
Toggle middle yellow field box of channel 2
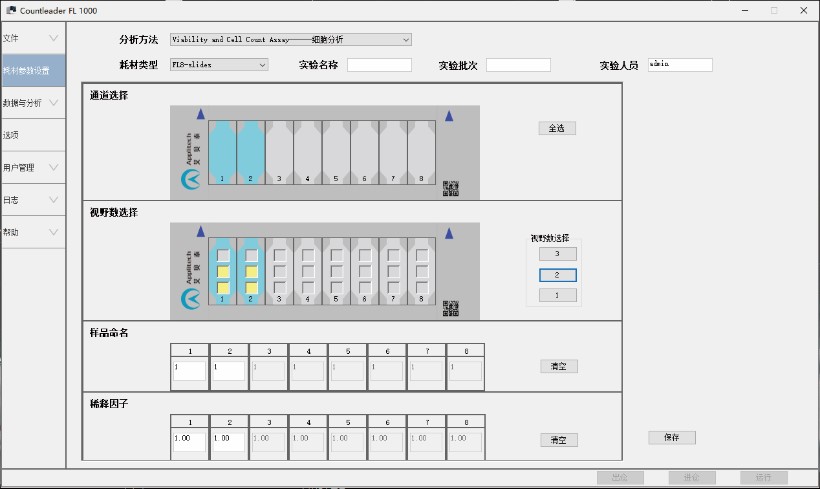coord(252,271)
